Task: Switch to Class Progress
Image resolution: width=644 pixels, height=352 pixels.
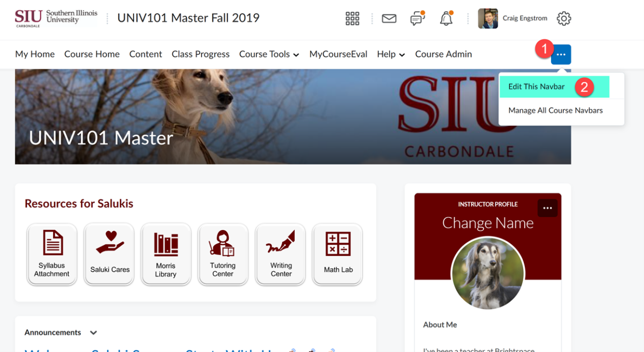Action: coord(200,54)
